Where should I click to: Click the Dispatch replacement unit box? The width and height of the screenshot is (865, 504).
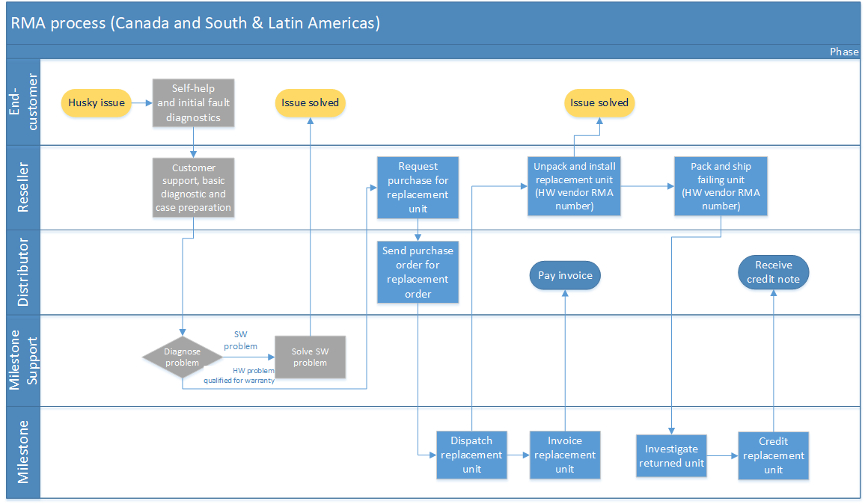click(x=471, y=455)
